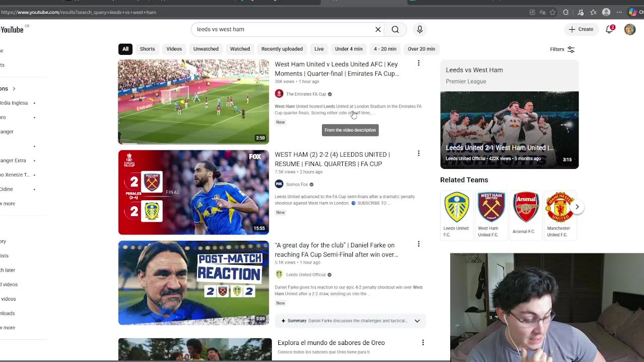Clear the search box with the X

378,29
